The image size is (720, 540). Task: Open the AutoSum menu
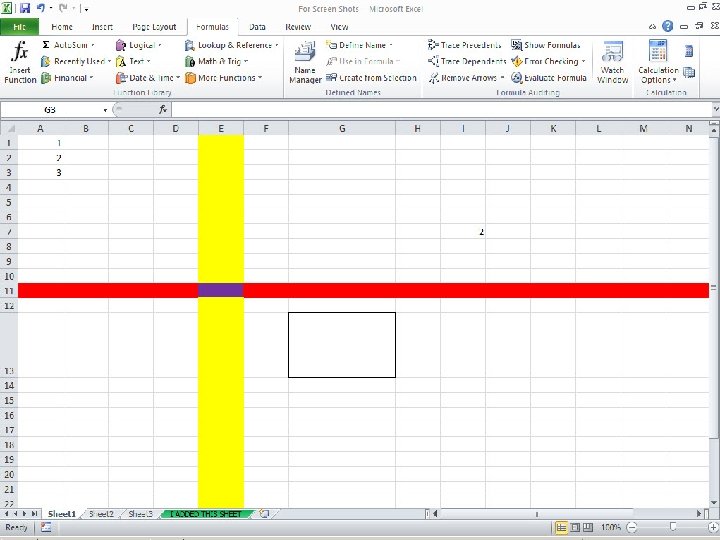tap(68, 45)
